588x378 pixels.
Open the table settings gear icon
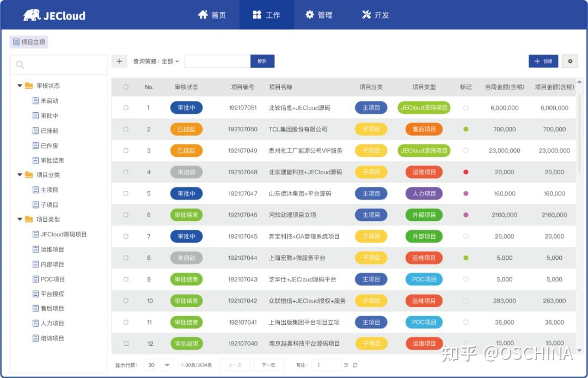569,61
